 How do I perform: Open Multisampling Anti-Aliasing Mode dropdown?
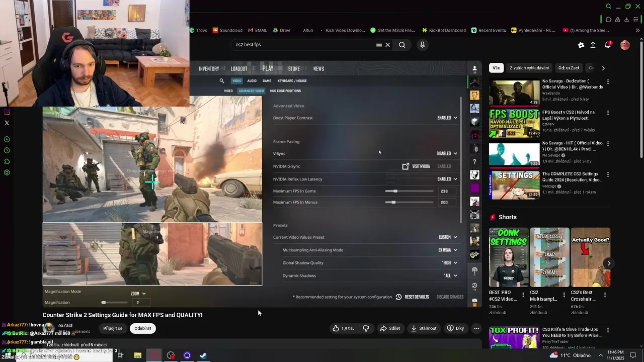(448, 250)
